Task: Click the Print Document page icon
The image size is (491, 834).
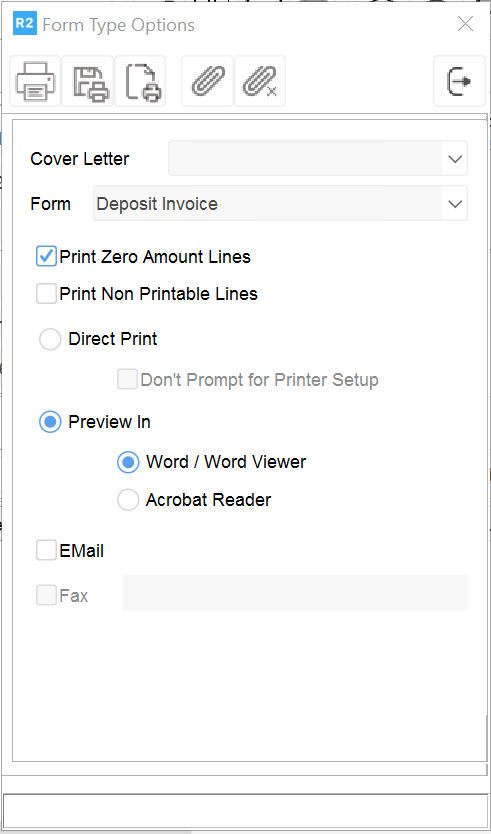Action: click(140, 81)
